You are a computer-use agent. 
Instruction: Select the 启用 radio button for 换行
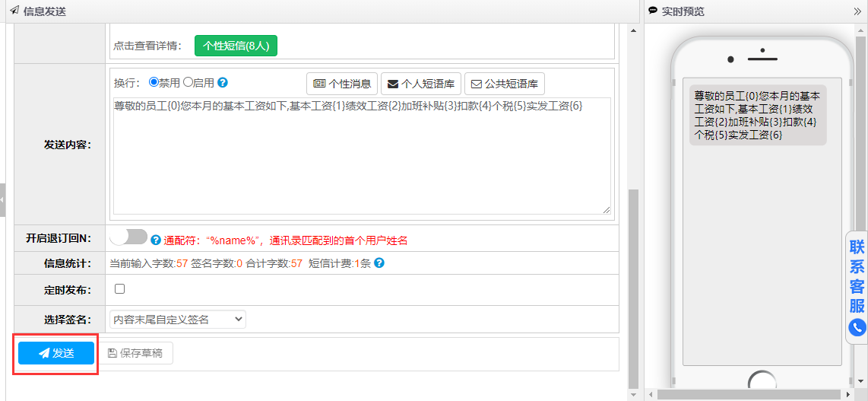[188, 82]
